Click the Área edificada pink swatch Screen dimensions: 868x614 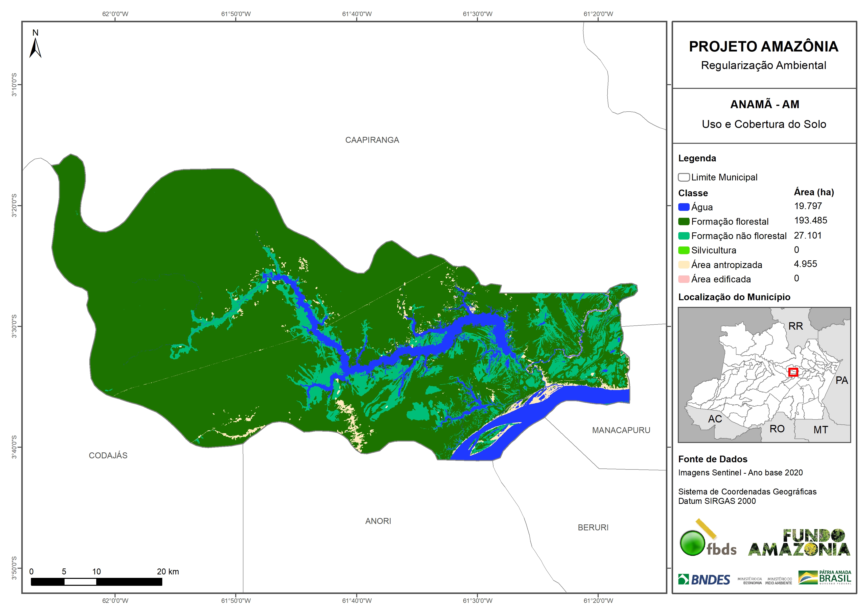(683, 279)
